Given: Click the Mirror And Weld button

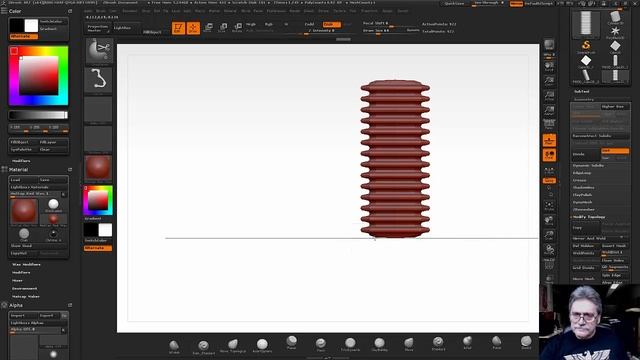Looking at the screenshot, I should tap(600, 238).
